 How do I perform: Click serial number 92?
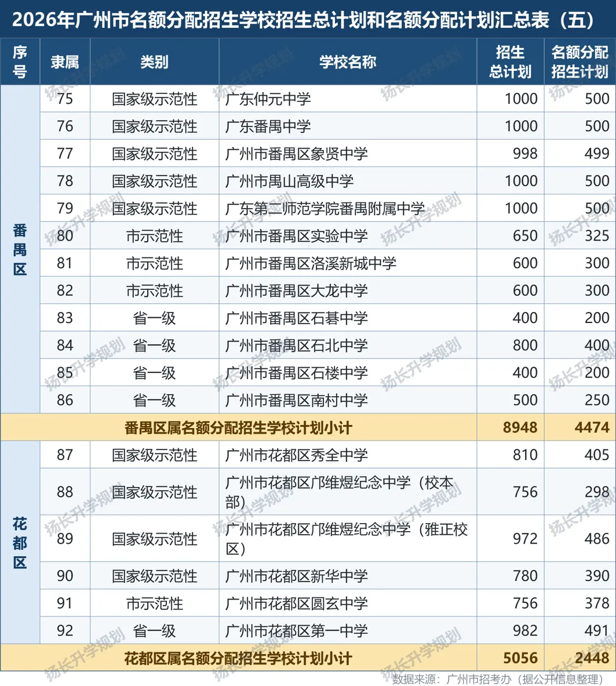(x=65, y=630)
